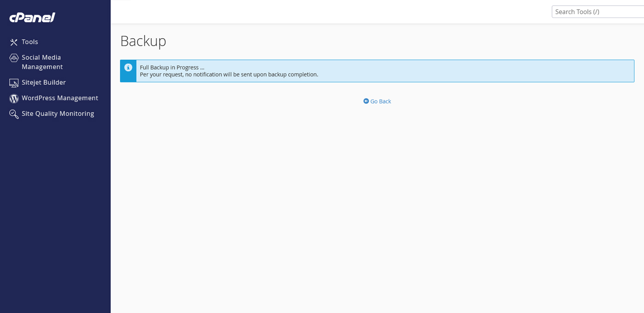Click the Tools wrench icon
Image resolution: width=644 pixels, height=313 pixels.
point(14,42)
